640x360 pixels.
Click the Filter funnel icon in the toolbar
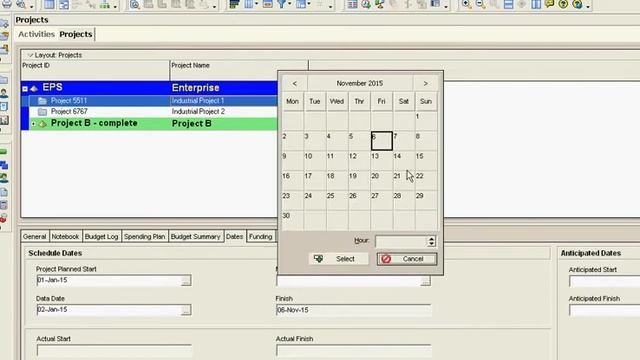coord(281,4)
